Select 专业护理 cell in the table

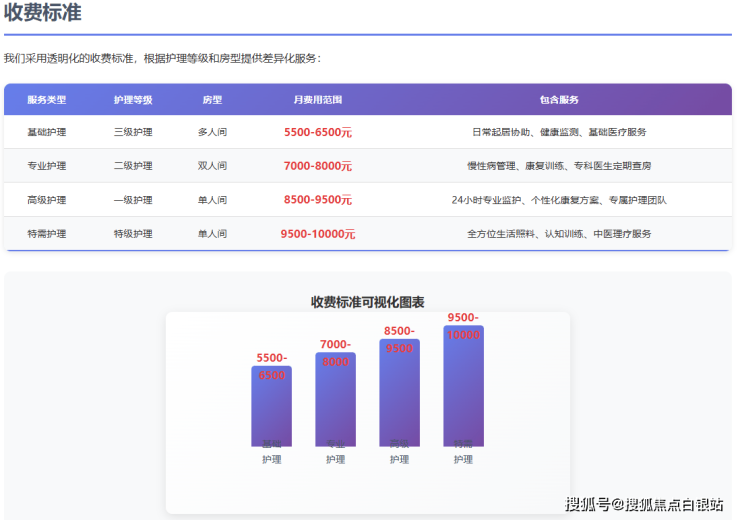click(x=47, y=166)
